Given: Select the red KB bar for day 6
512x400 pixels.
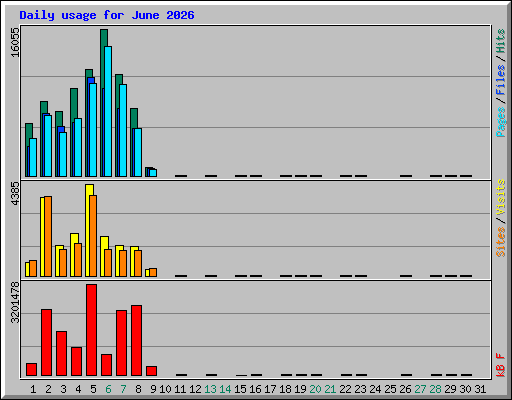Looking at the screenshot, I should [x=106, y=365].
